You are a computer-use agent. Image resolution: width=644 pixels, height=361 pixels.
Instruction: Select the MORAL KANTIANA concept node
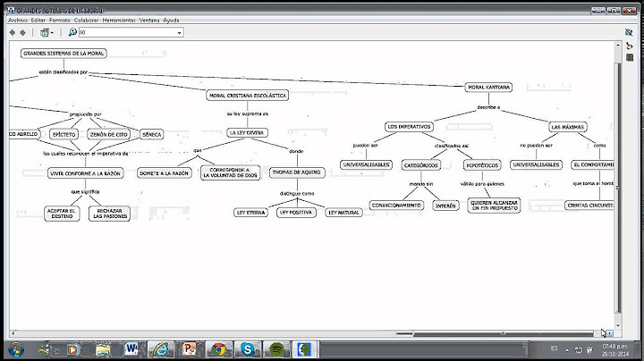488,87
